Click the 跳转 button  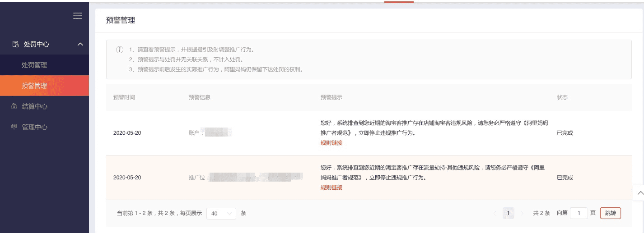[x=611, y=213]
